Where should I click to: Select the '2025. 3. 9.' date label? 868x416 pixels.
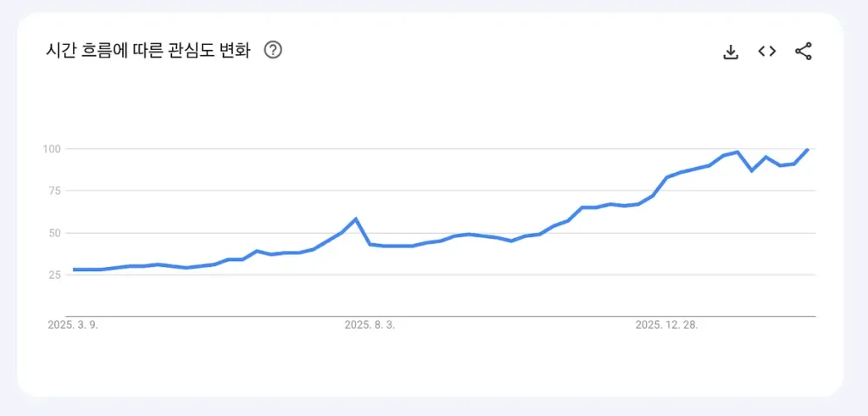74,324
